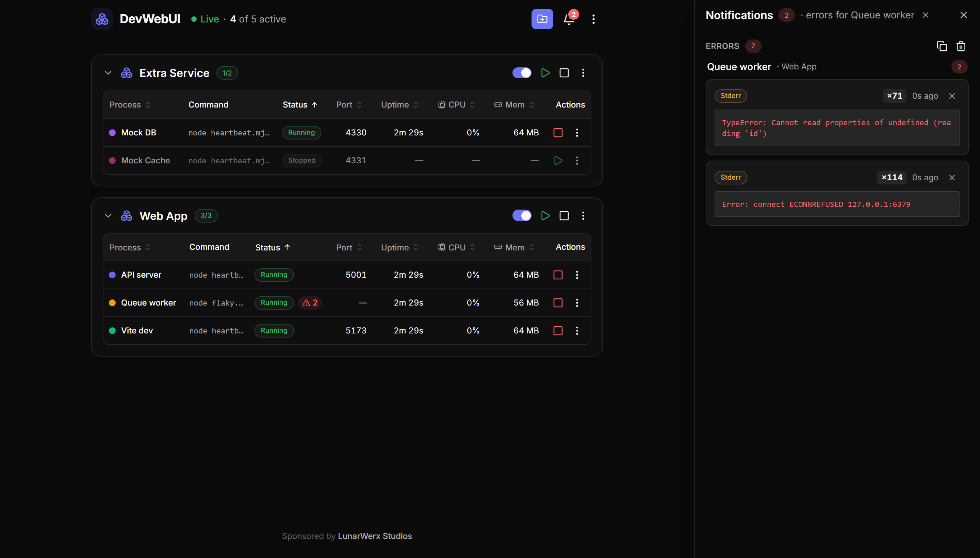980x558 pixels.
Task: Dismiss the TypeError stderr notification
Action: coord(952,96)
